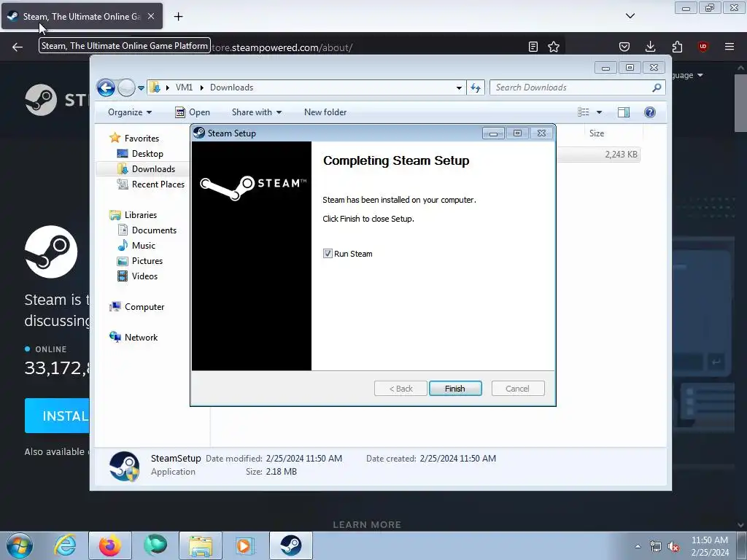Click Open in Explorer toolbar

pos(193,112)
